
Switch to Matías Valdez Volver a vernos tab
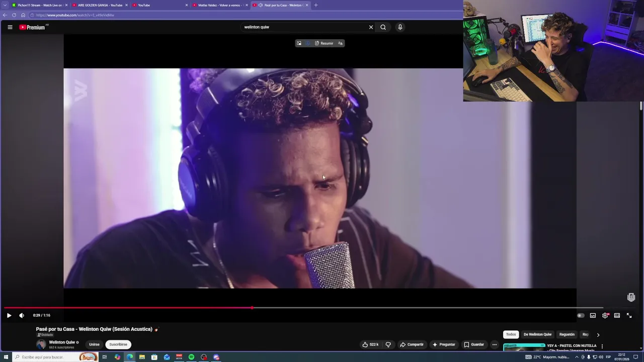pos(220,5)
